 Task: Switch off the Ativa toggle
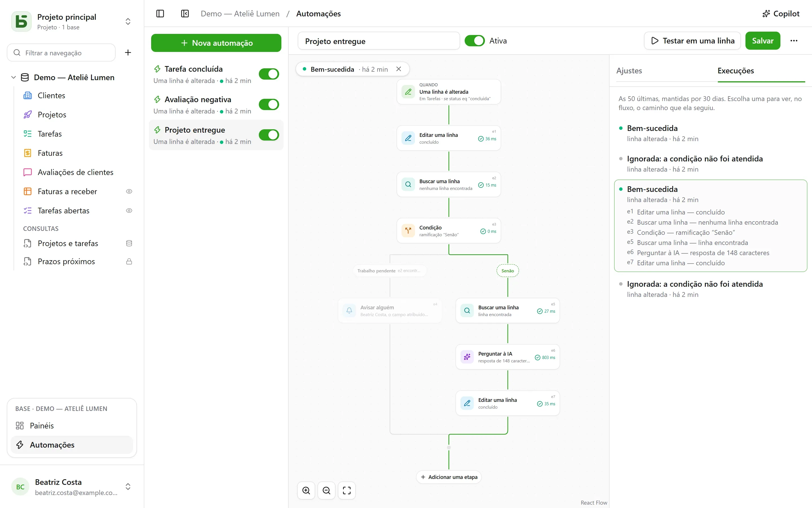[x=475, y=41]
